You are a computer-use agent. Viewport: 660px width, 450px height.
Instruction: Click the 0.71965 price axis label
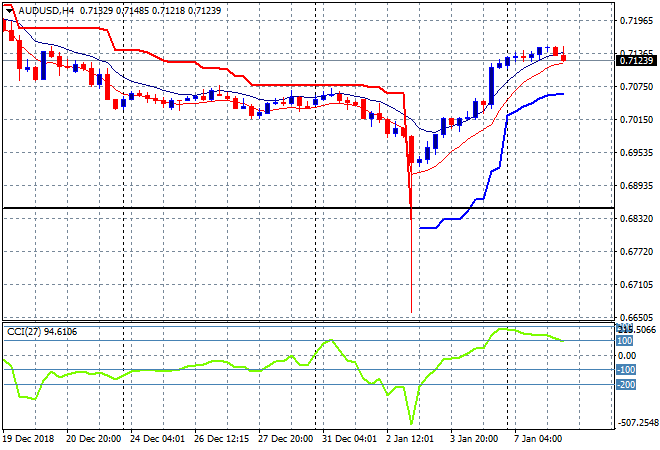click(636, 20)
